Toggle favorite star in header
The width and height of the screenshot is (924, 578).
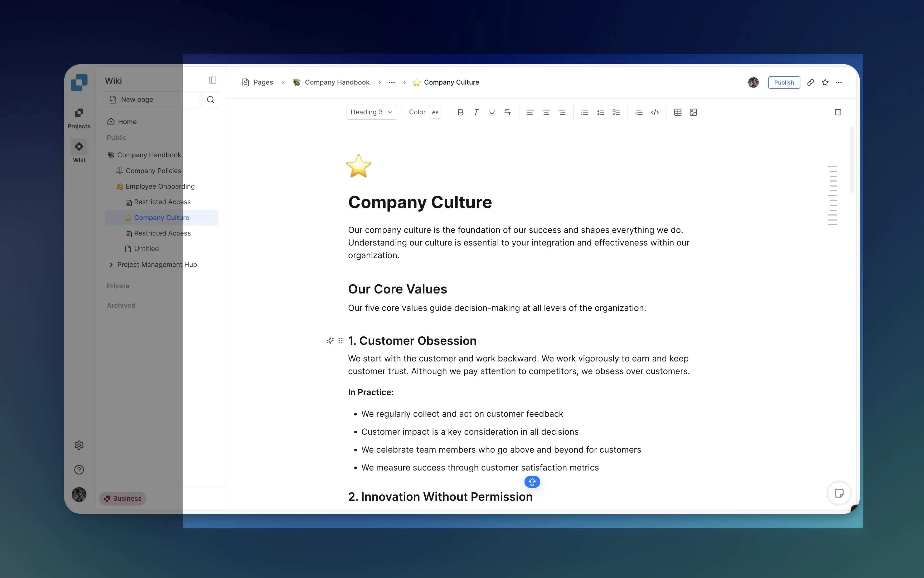(825, 82)
